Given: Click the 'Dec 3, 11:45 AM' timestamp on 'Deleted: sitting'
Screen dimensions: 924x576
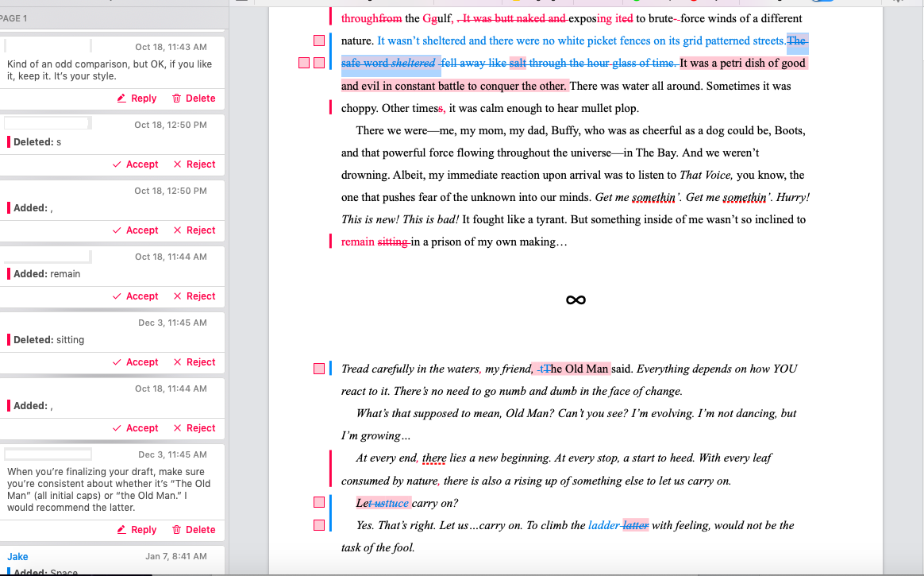Looking at the screenshot, I should click(x=173, y=323).
